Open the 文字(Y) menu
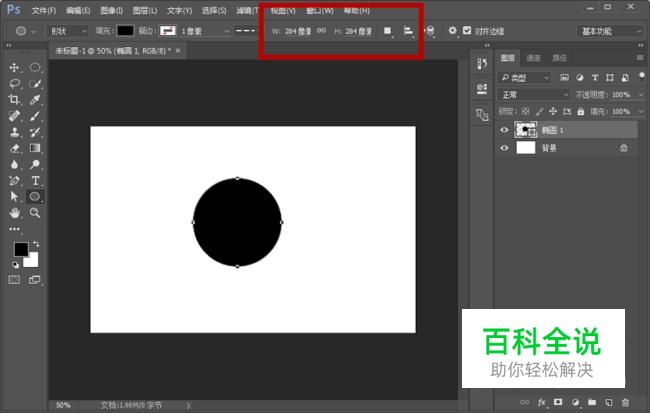 click(x=179, y=11)
